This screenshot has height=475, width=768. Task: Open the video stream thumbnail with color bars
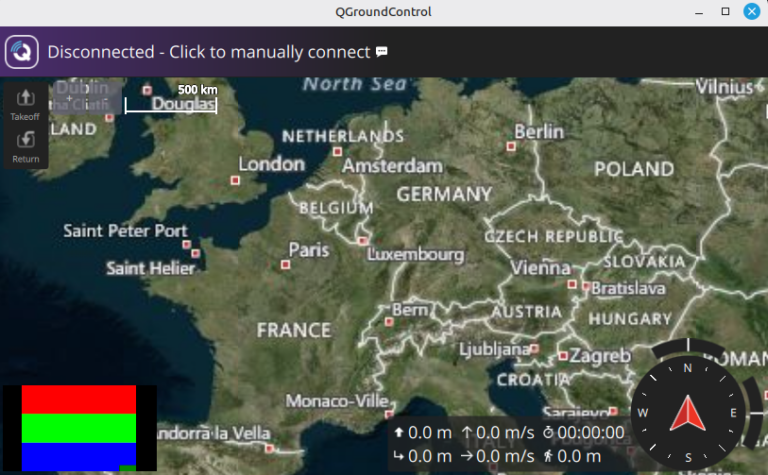point(78,427)
